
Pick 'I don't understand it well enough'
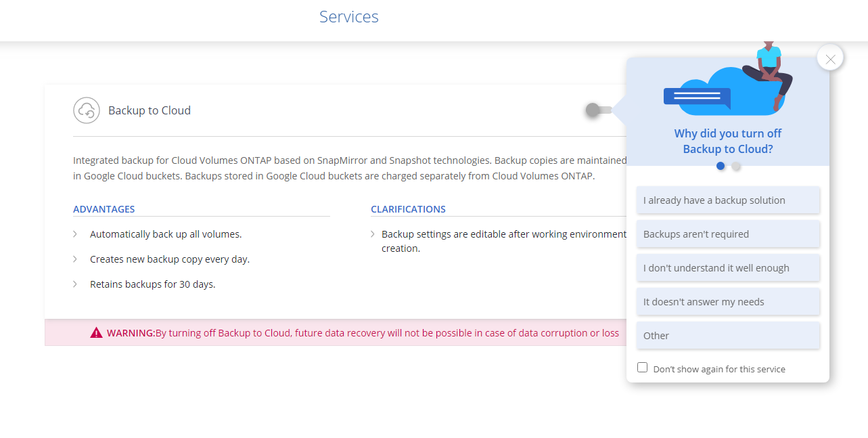click(x=728, y=268)
